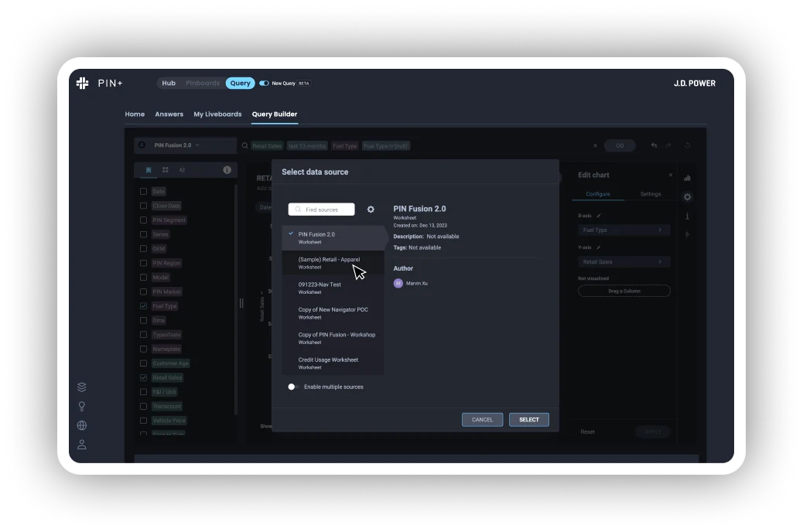Click the PIN+ logo icon
Screen dimensions: 803x532
point(83,83)
